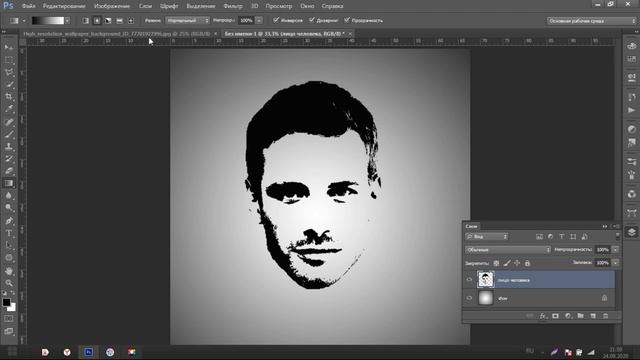
Task: Select Reflected gradient style button
Action: click(x=120, y=20)
